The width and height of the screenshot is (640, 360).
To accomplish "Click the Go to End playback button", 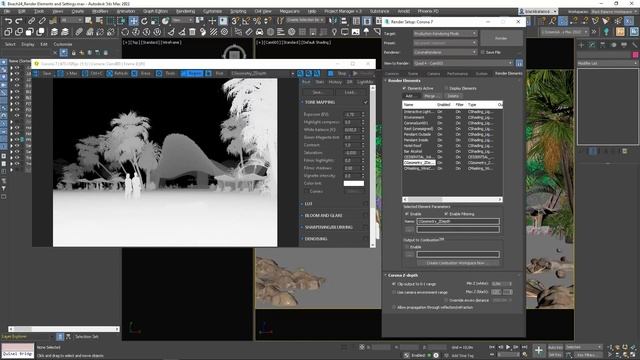I will [x=524, y=347].
